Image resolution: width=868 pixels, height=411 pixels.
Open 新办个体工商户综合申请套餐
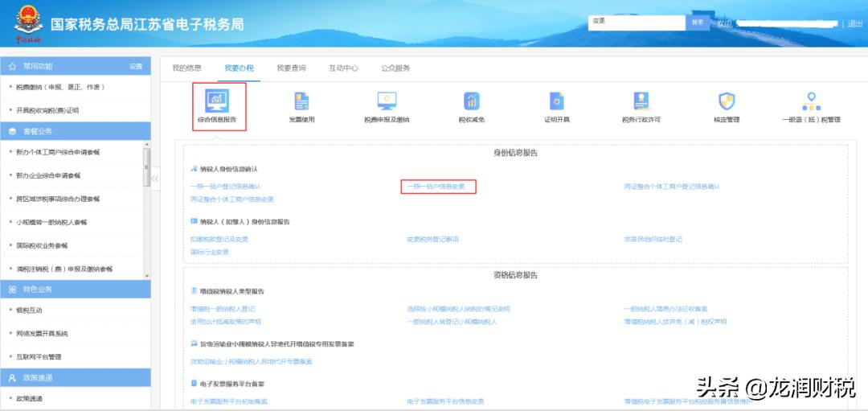click(x=58, y=152)
